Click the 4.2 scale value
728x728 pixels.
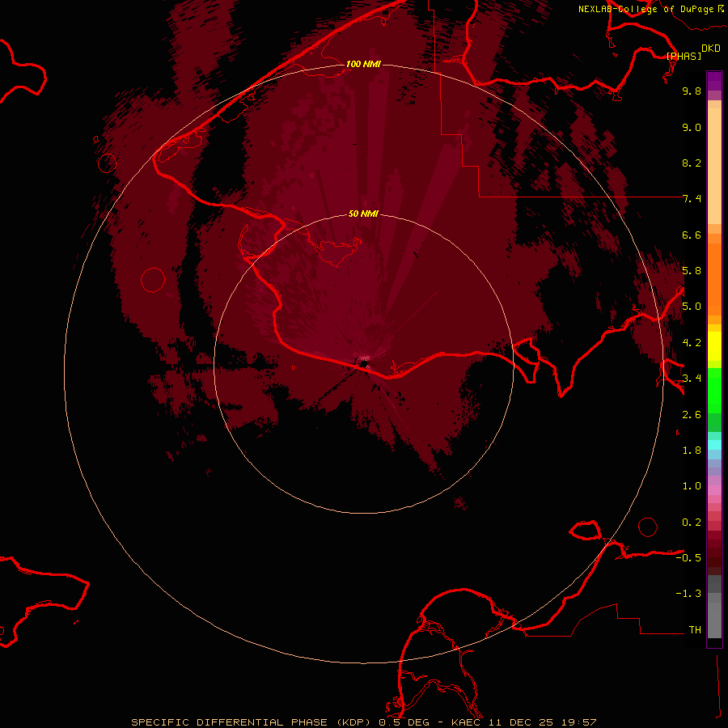point(692,343)
